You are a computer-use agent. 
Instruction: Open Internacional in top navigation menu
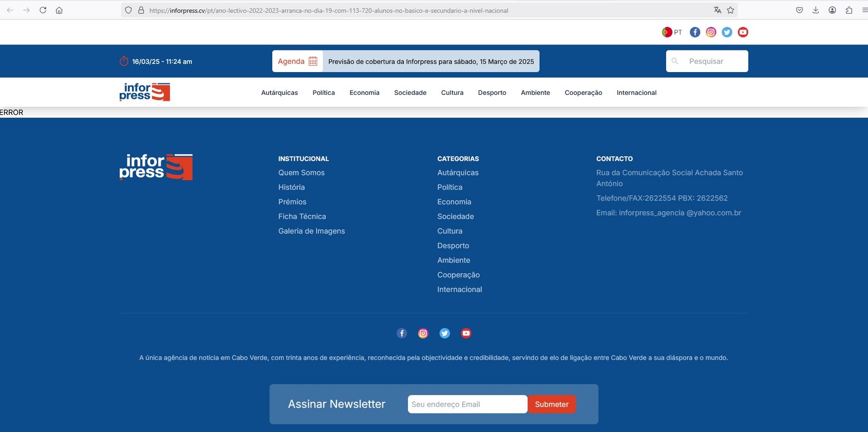pyautogui.click(x=636, y=93)
